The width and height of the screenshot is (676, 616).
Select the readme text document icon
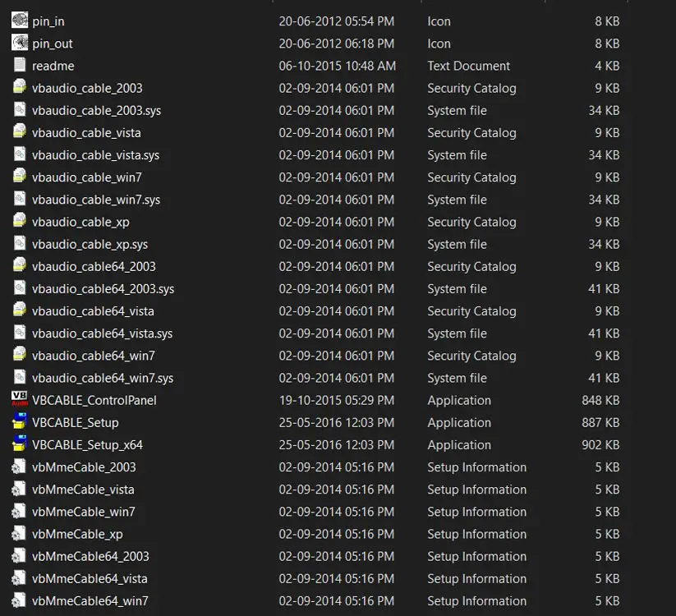20,65
